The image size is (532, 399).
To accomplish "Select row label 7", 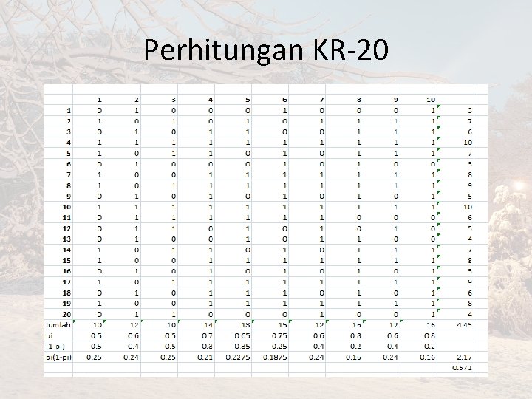I will click(x=69, y=175).
